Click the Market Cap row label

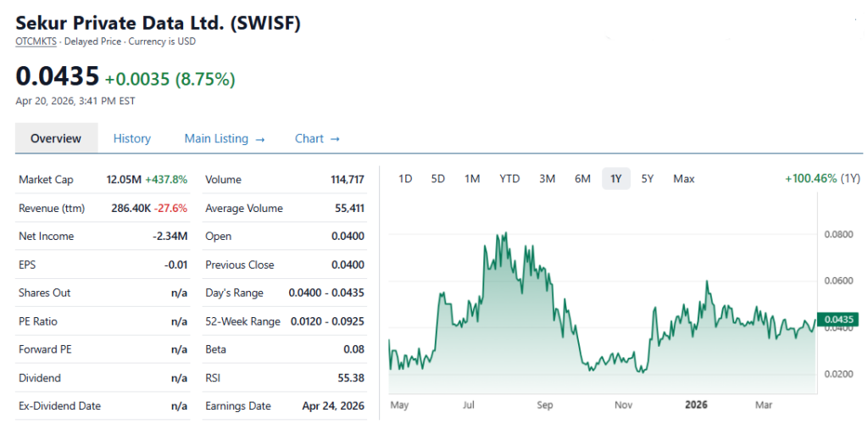[x=46, y=180]
